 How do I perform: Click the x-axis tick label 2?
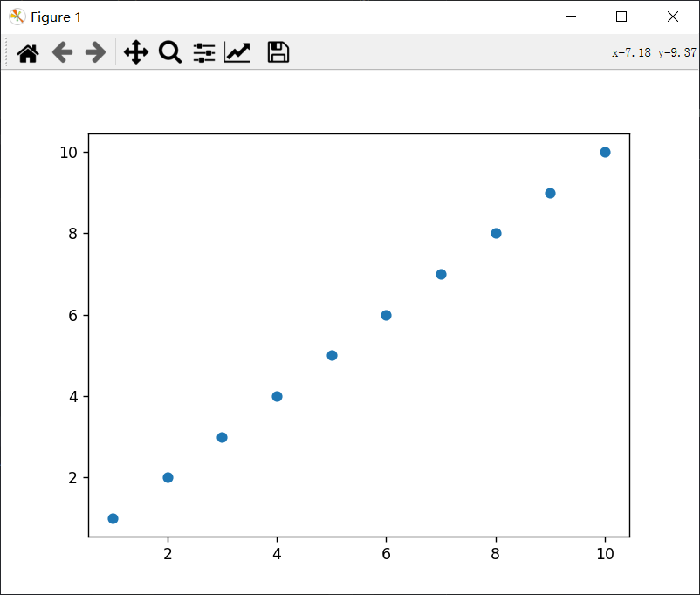[168, 554]
